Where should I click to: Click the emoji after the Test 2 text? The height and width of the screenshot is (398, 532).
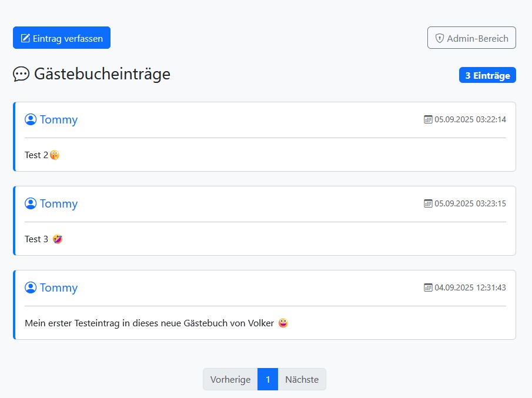[55, 155]
